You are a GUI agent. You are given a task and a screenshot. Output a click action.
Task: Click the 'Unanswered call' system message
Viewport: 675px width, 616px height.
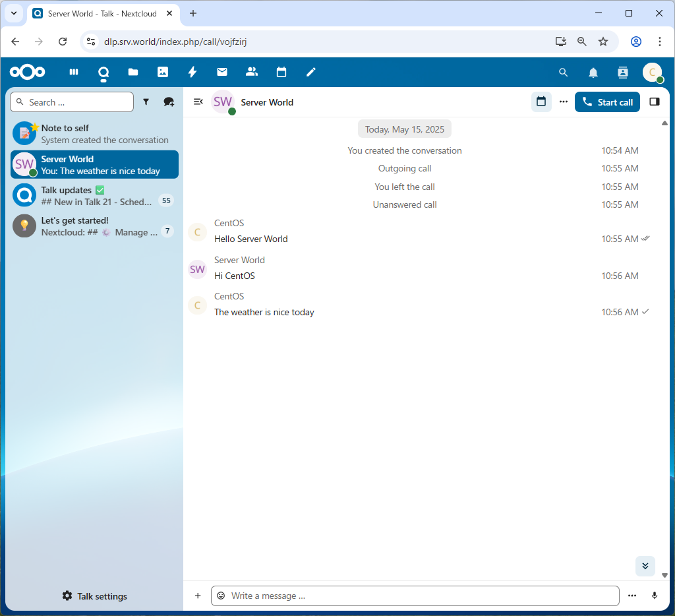[x=405, y=204]
